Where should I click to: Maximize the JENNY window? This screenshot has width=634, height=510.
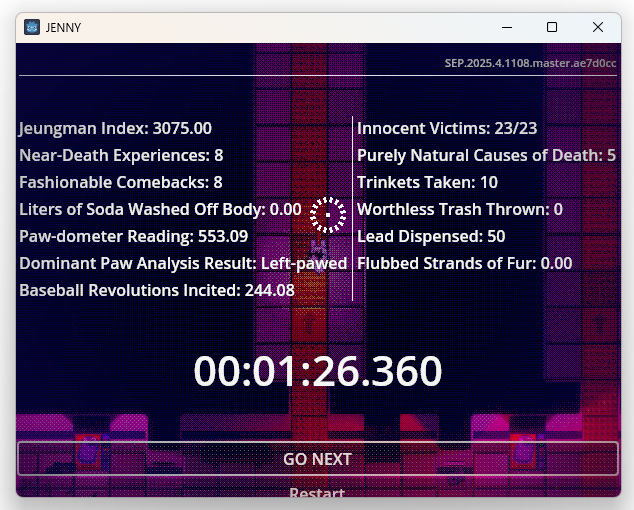(552, 28)
